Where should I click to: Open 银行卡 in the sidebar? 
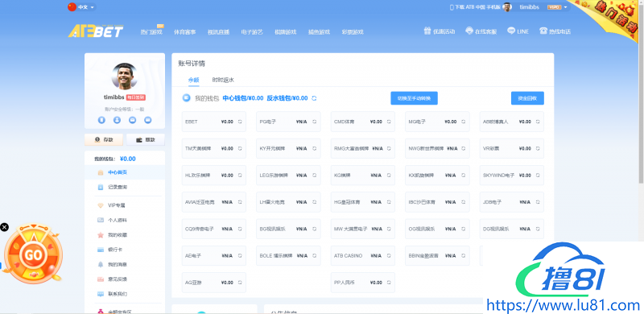(125, 250)
